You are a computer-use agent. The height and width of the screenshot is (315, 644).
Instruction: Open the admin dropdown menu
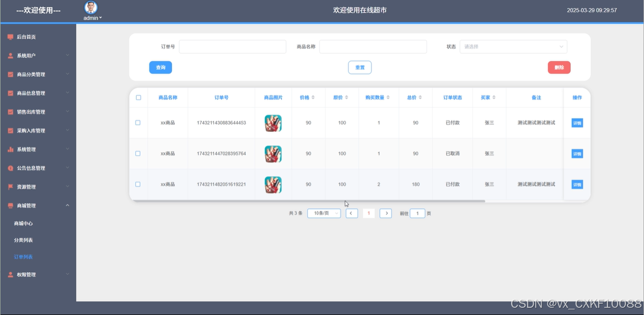pyautogui.click(x=93, y=18)
